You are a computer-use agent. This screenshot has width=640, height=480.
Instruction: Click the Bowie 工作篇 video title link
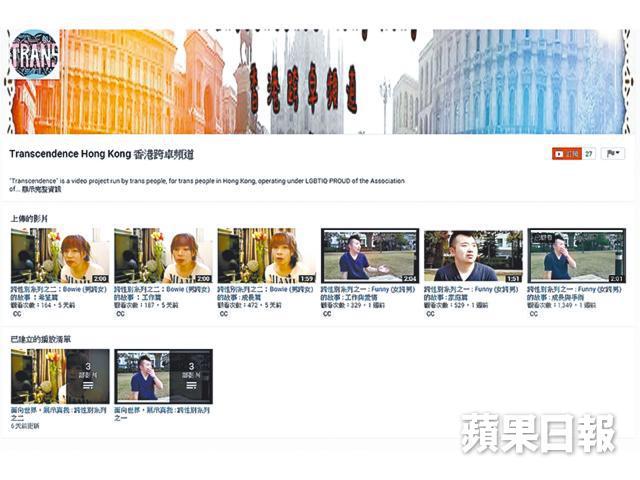point(162,293)
